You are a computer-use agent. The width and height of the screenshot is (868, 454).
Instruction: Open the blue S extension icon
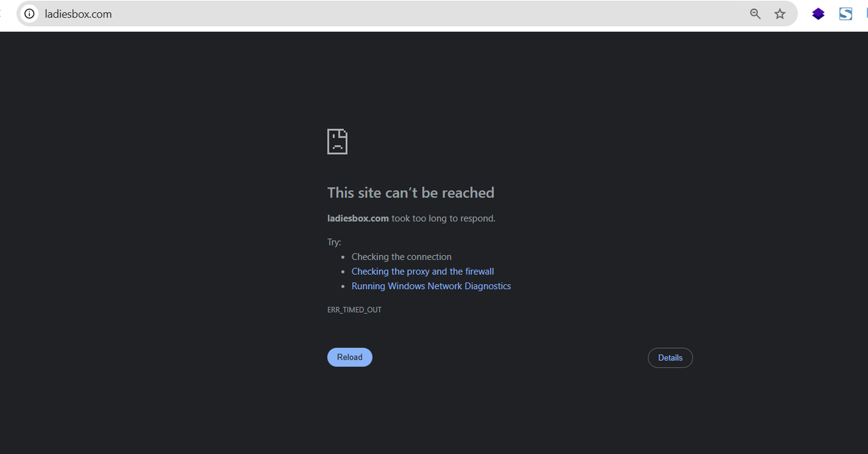(x=846, y=14)
